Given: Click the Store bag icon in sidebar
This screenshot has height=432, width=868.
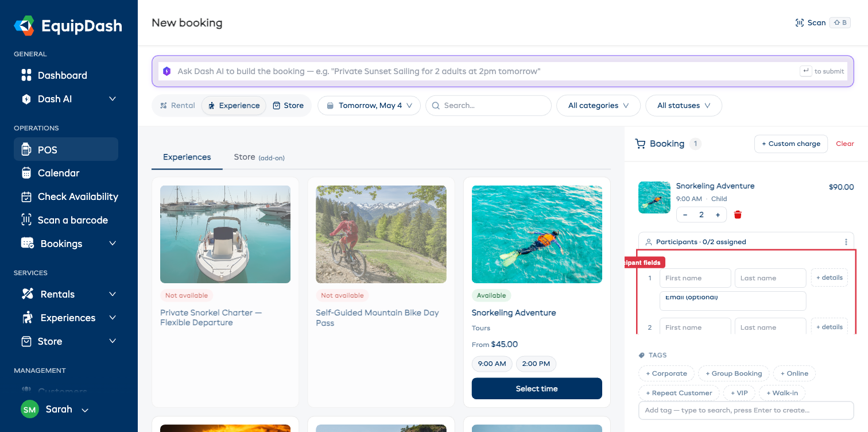Looking at the screenshot, I should 26,341.
